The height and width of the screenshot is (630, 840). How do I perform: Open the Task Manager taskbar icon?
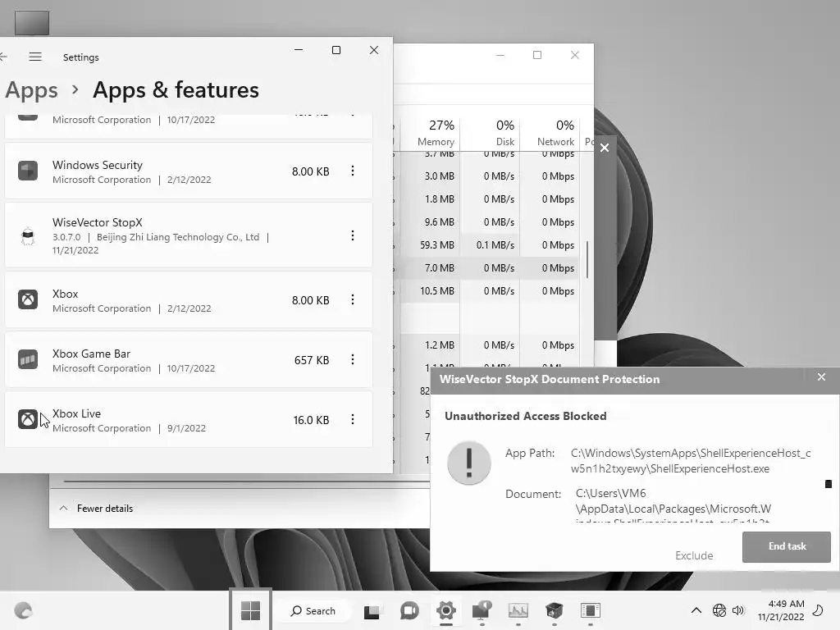518,610
